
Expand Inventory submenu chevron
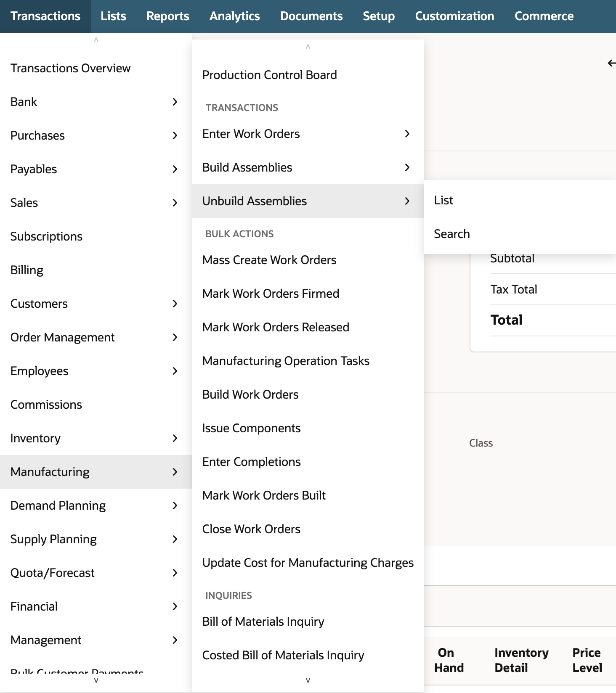pos(175,438)
